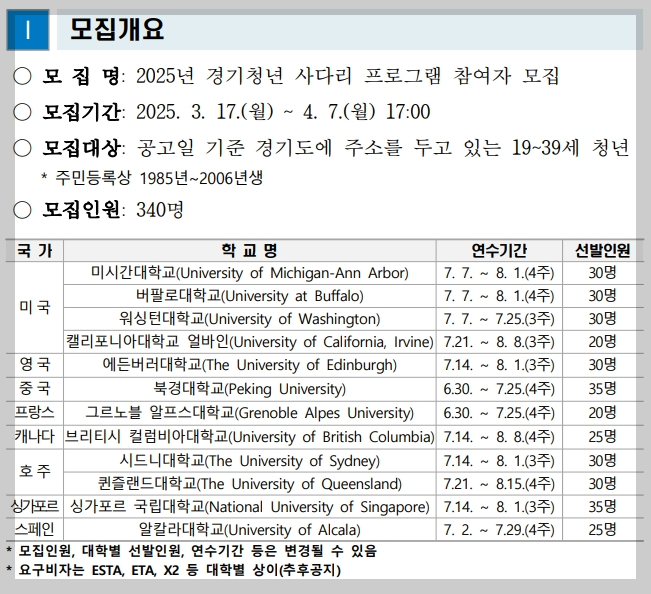Click the 학교명 column header
Viewport: 651px width, 594px height.
250,250
